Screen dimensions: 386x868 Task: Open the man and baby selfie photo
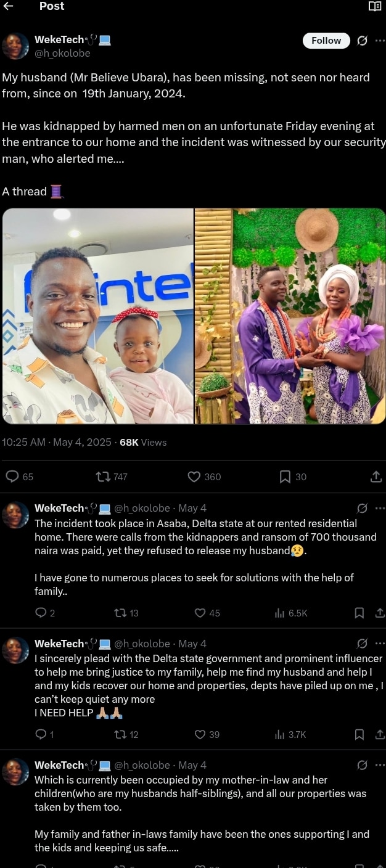point(98,316)
